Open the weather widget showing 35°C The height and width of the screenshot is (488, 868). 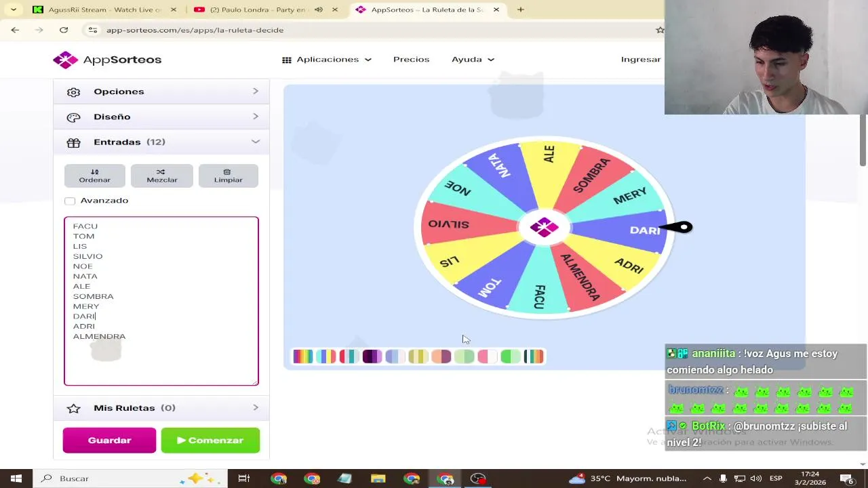point(628,479)
